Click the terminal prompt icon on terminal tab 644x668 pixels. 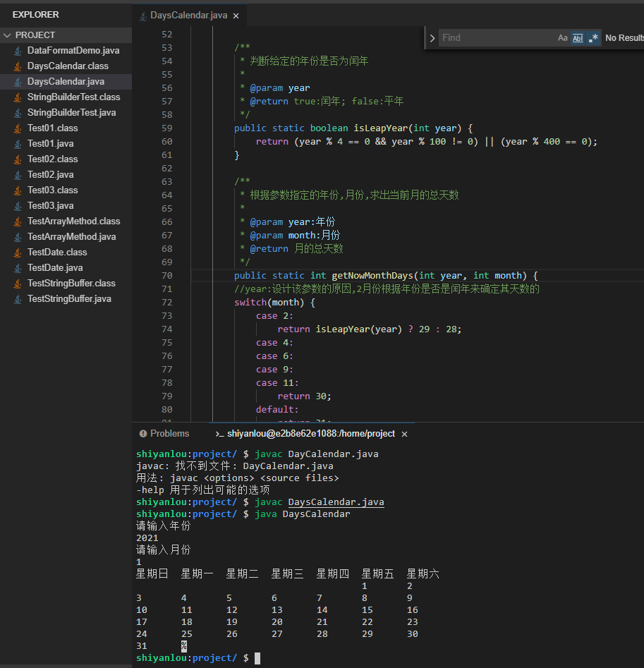[219, 434]
